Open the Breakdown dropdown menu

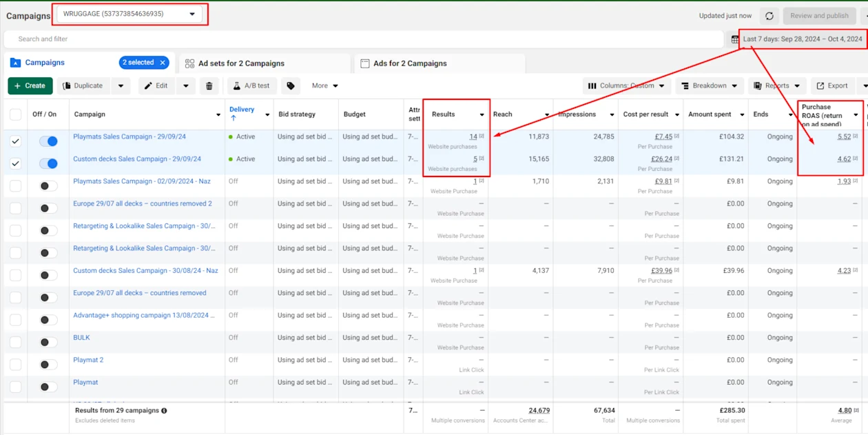[x=709, y=86]
